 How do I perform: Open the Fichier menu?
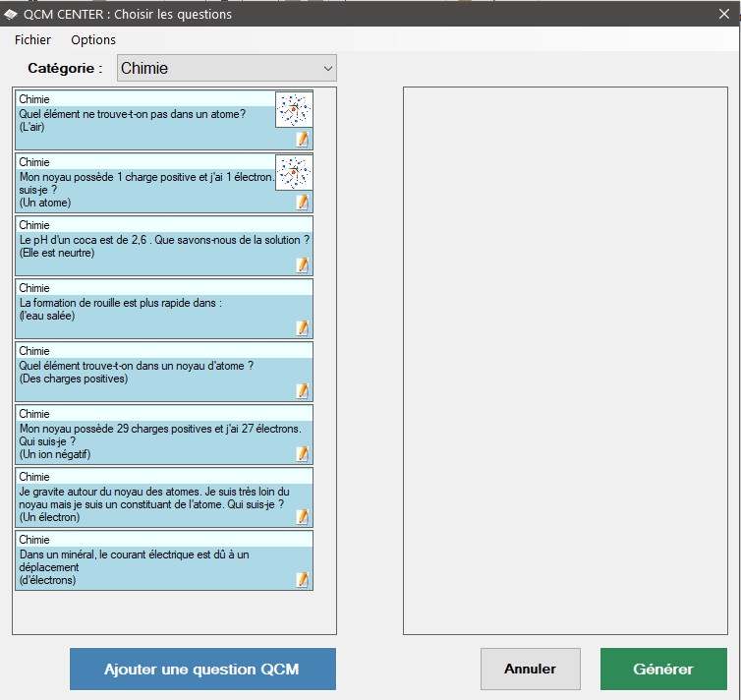pyautogui.click(x=32, y=39)
